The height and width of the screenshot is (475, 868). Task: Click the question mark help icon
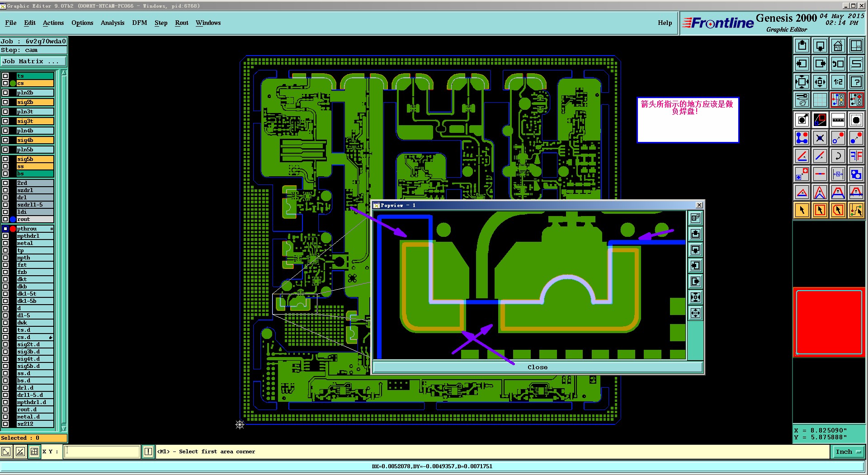coord(856,82)
